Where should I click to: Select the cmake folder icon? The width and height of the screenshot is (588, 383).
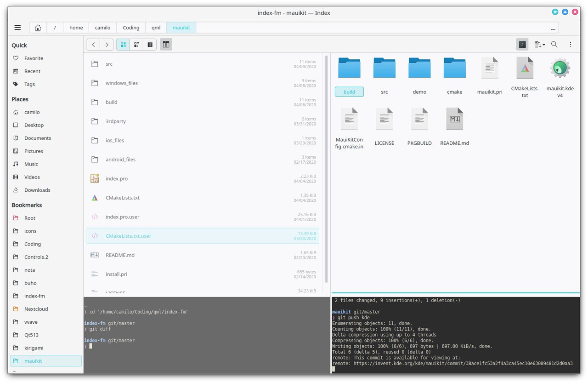(x=455, y=68)
